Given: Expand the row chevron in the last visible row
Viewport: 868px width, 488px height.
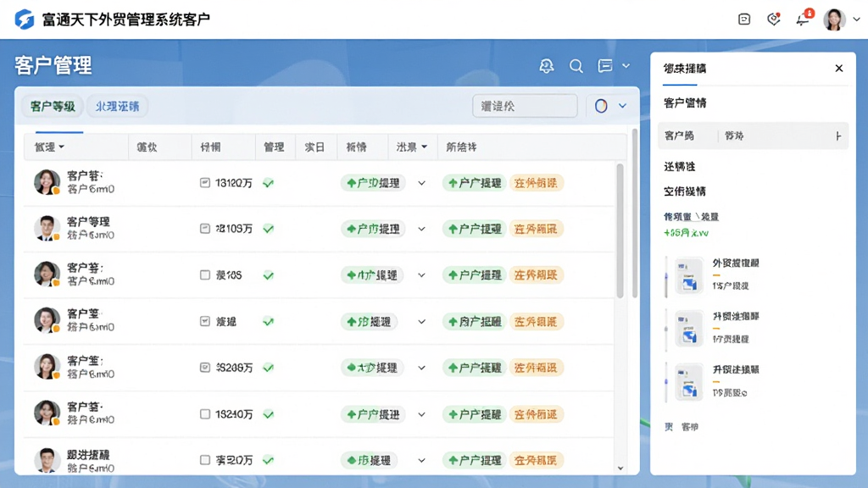Looking at the screenshot, I should tap(422, 460).
